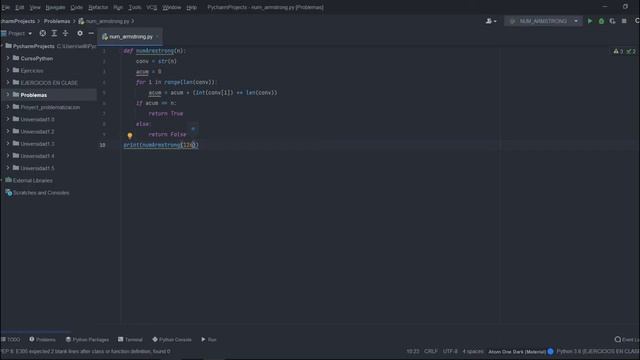Select the PycharmProjects root folder

[33, 46]
